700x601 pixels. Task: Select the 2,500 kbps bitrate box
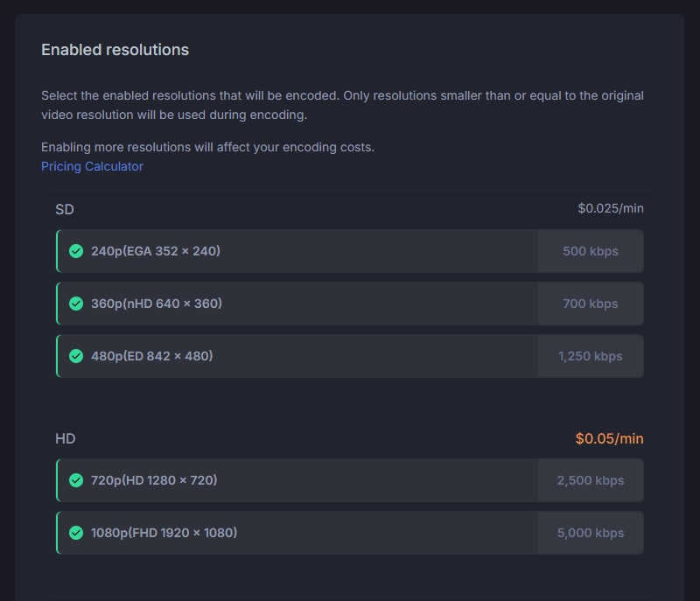(591, 480)
